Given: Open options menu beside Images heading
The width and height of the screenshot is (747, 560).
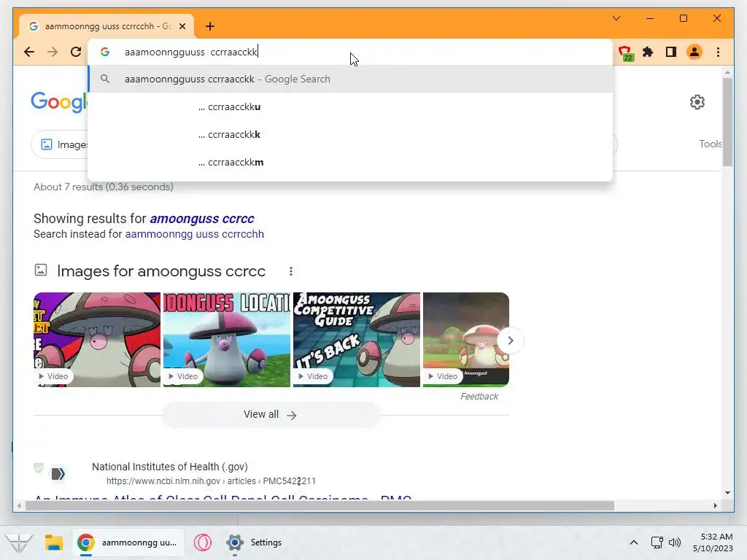Looking at the screenshot, I should pos(290,271).
